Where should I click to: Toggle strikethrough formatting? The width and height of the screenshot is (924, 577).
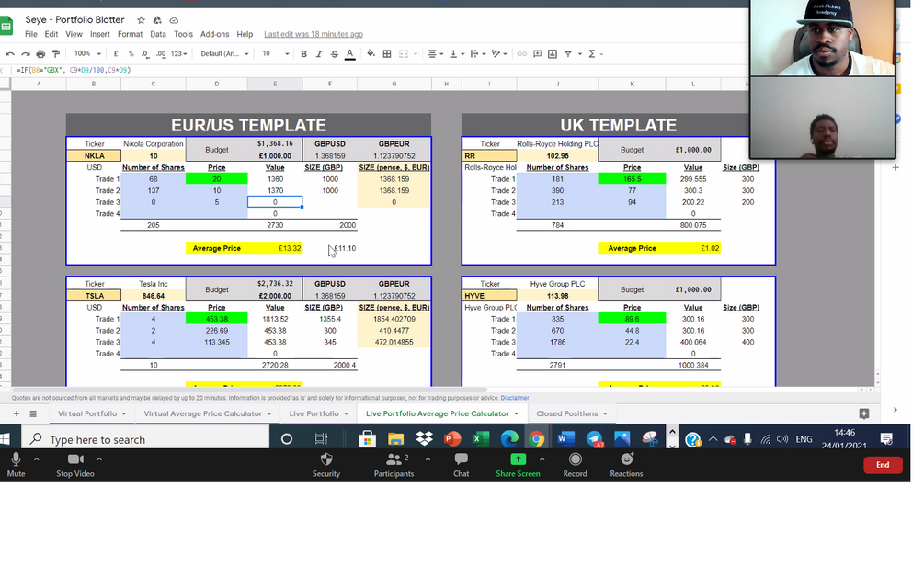tap(334, 53)
